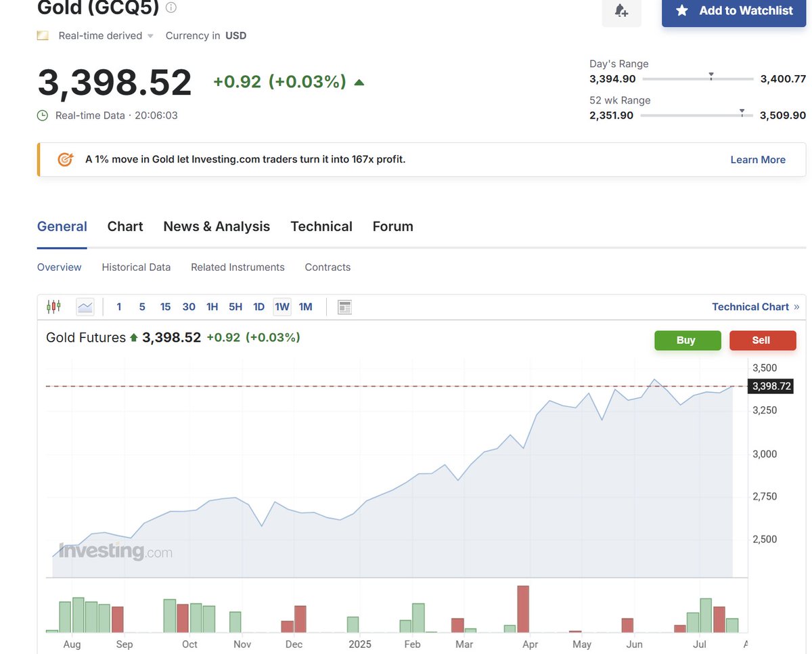Open the Forum tab
812x654 pixels.
393,227
